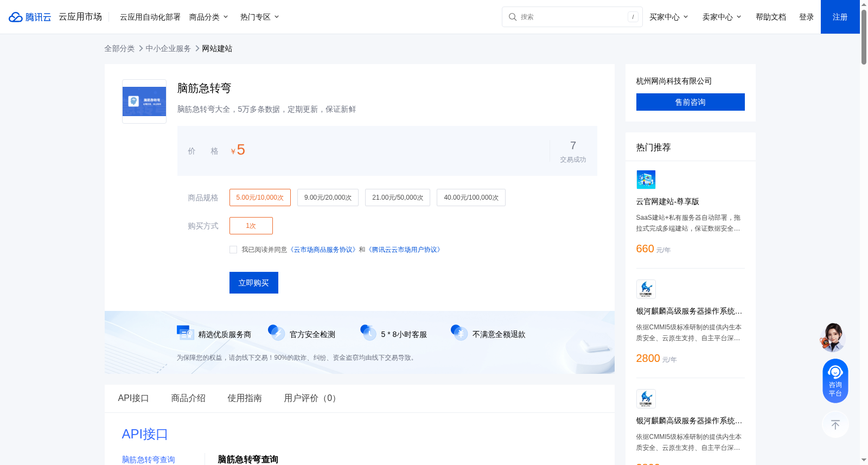Click the 2800 元/年 price text
The height and width of the screenshot is (465, 868).
[x=656, y=359]
